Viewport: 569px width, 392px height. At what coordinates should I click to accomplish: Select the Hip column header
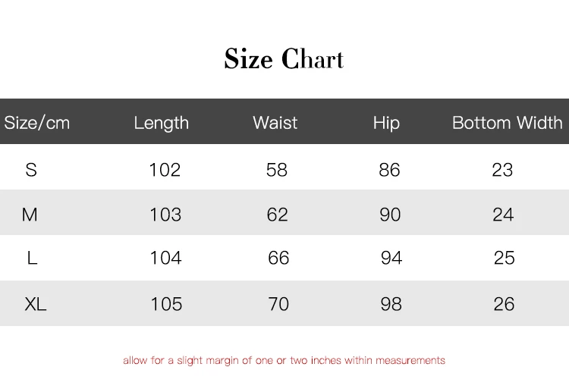(386, 123)
